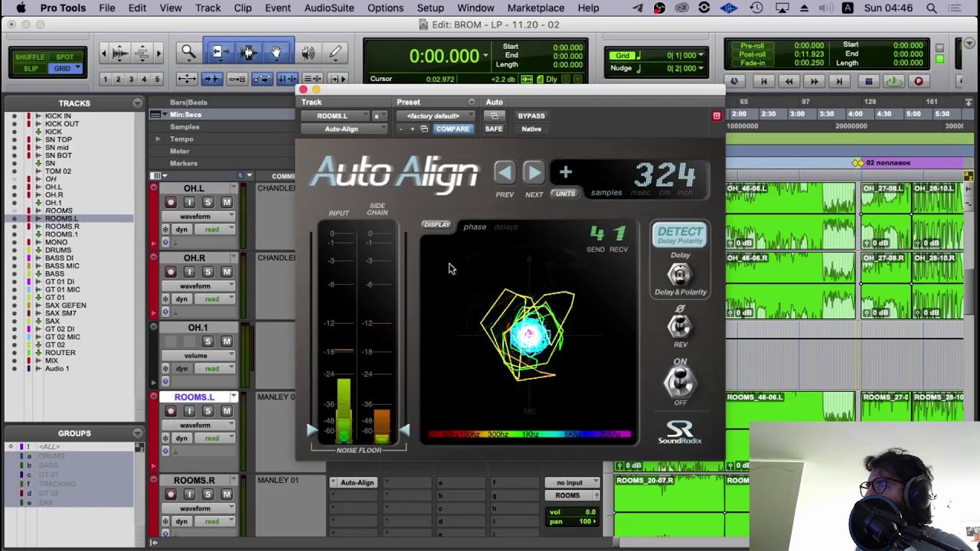Click the DETECT Delay Polarity button
Screen dimensions: 980x551
click(x=680, y=235)
